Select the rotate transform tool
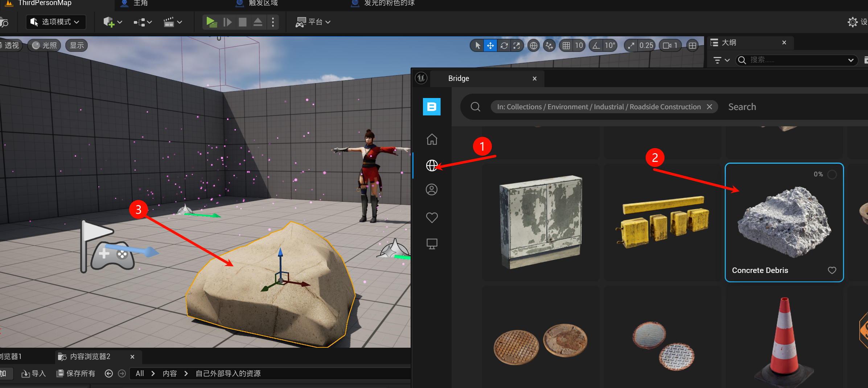The width and height of the screenshot is (868, 388). (x=504, y=46)
